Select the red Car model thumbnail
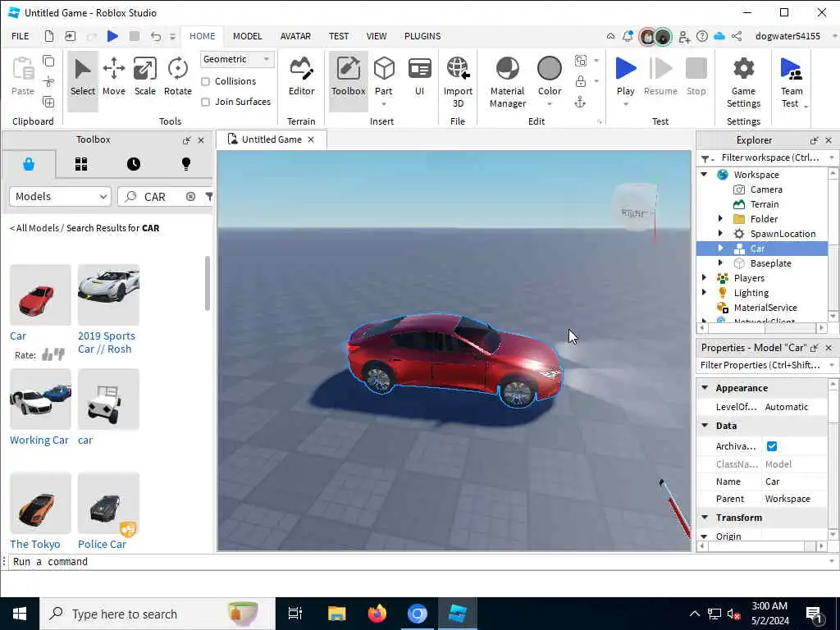Viewport: 840px width, 630px height. [x=40, y=294]
